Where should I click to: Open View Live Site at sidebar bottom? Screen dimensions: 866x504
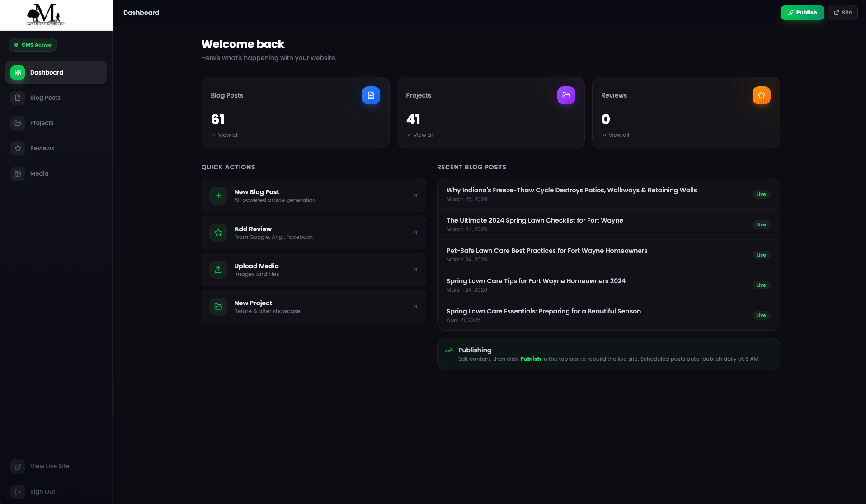pos(50,466)
